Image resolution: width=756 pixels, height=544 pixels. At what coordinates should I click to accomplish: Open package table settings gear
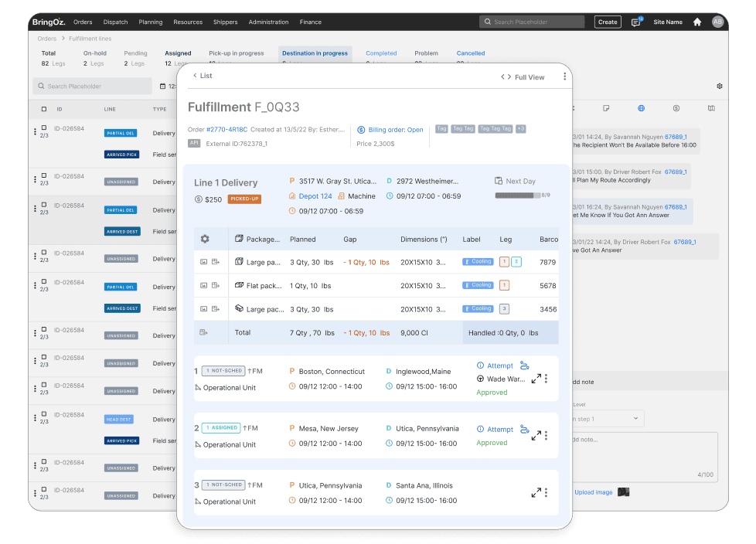click(205, 239)
